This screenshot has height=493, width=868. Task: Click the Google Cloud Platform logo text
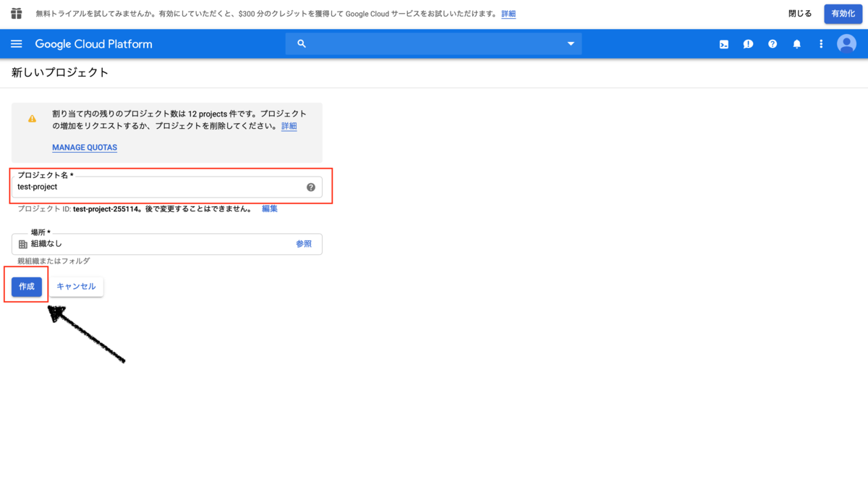tap(94, 44)
